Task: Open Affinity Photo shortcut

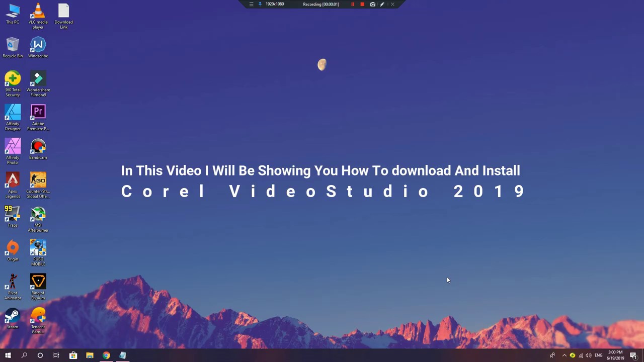Action: click(x=13, y=151)
